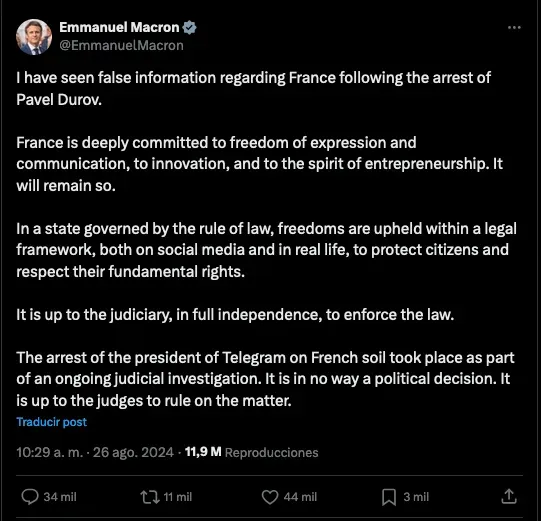The width and height of the screenshot is (541, 521).
Task: Open Emmanuel Macron's profile picture
Action: pyautogui.click(x=34, y=37)
